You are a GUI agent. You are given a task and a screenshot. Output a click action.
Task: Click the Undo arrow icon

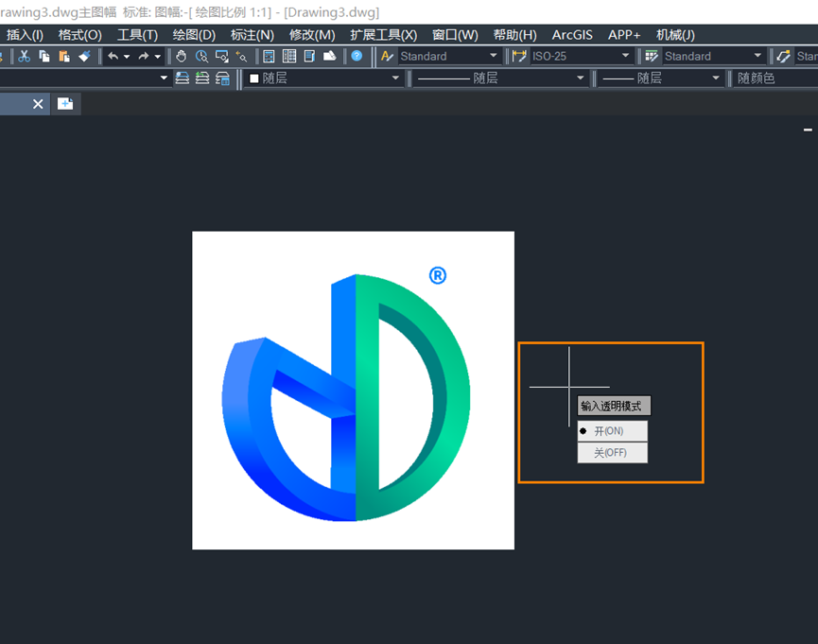click(113, 57)
